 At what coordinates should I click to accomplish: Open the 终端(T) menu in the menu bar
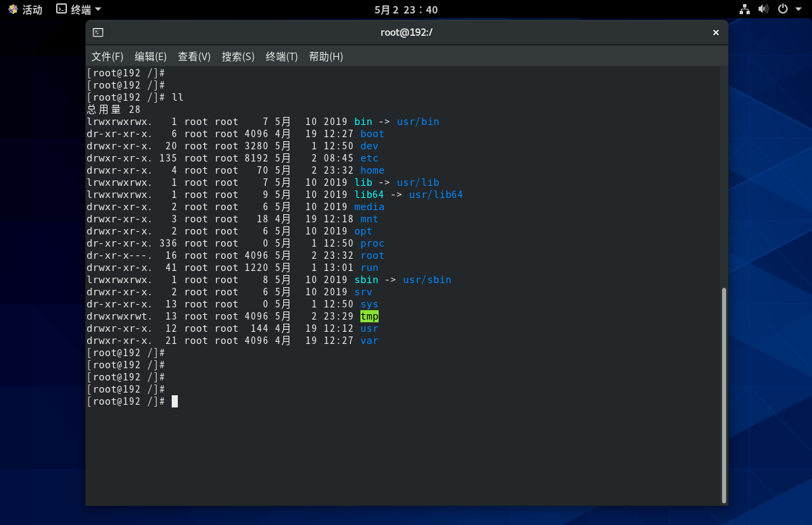click(281, 57)
